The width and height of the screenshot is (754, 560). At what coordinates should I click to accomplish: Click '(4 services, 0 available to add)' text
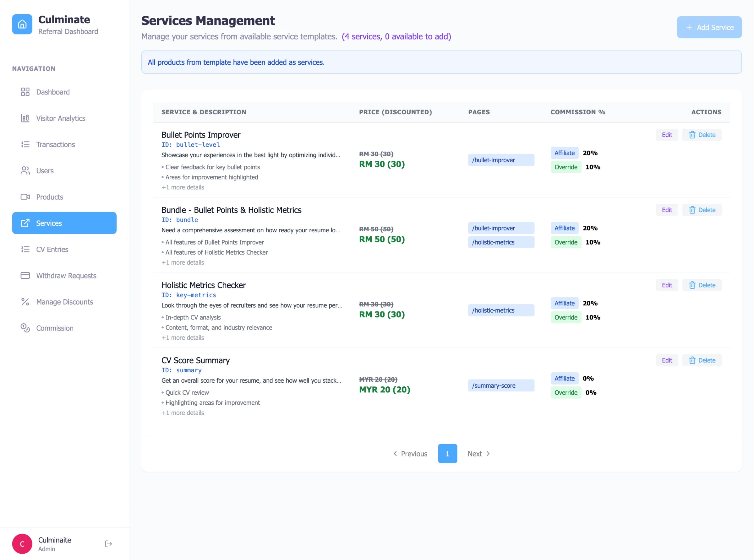coord(396,37)
